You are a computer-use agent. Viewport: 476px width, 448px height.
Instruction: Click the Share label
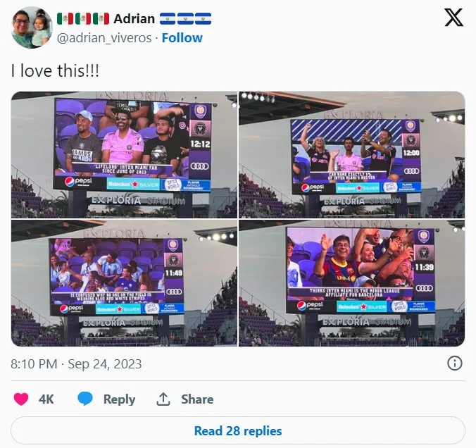[197, 399]
